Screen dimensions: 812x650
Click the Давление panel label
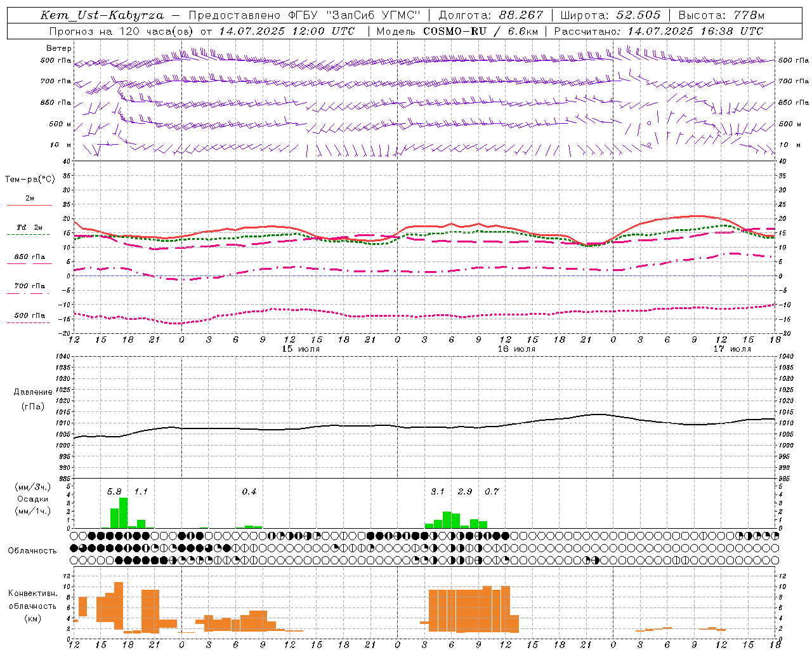(x=33, y=392)
